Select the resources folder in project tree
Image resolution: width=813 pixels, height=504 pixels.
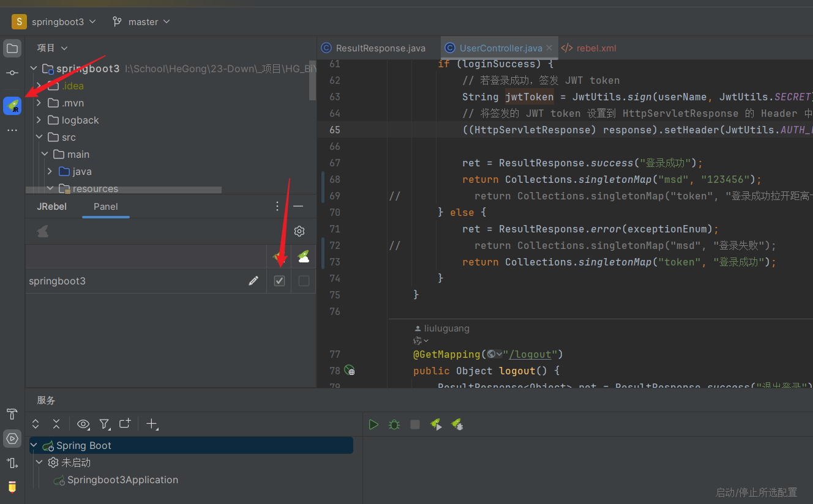96,188
